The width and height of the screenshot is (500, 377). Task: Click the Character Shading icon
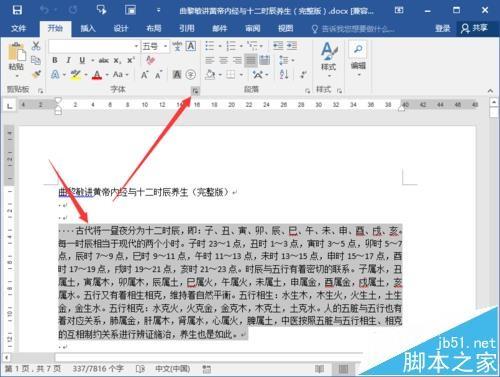tap(177, 75)
